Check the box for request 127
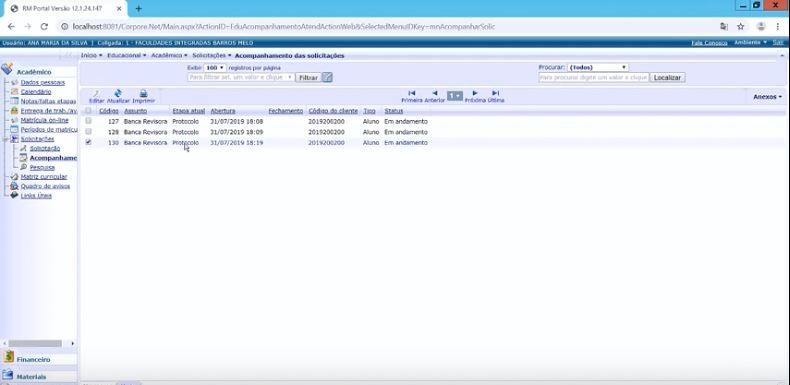Screen dimensions: 790x385 click(x=88, y=121)
